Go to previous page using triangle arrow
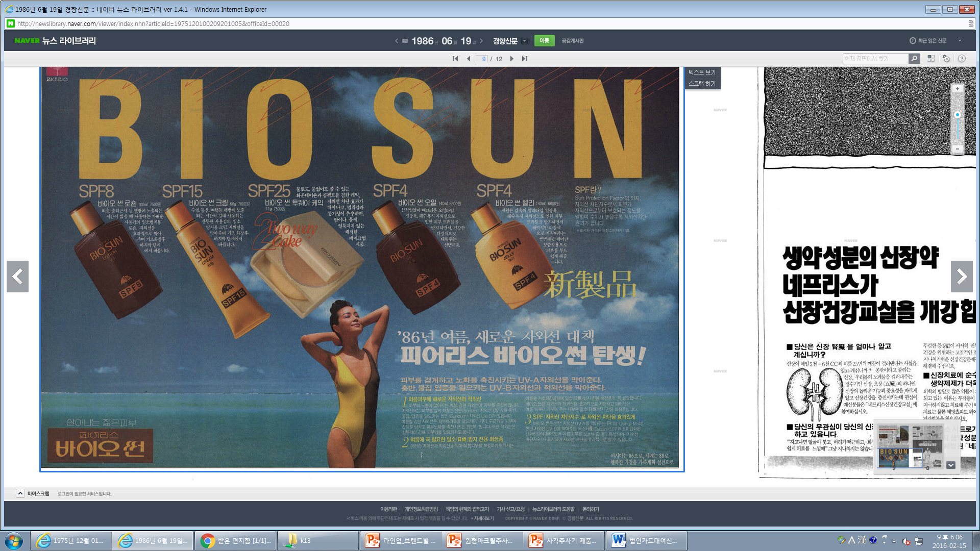Screen dimensions: 980x551 pyautogui.click(x=469, y=59)
